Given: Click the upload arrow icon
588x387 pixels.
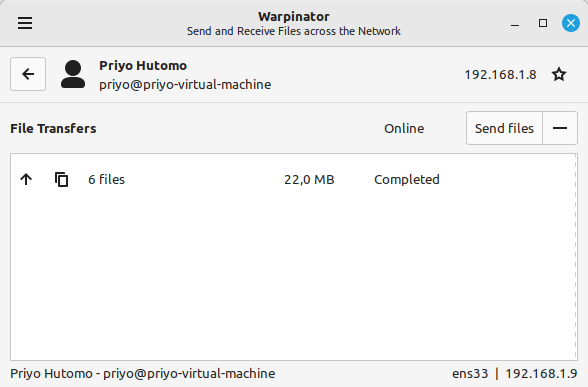Looking at the screenshot, I should point(26,179).
